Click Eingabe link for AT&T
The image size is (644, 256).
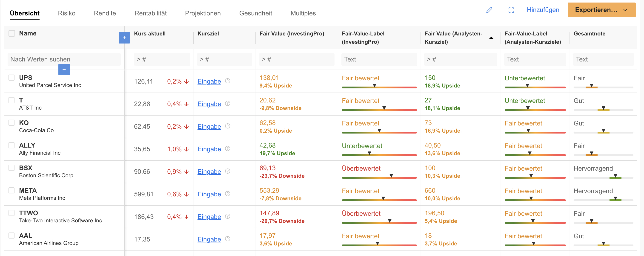(x=209, y=104)
